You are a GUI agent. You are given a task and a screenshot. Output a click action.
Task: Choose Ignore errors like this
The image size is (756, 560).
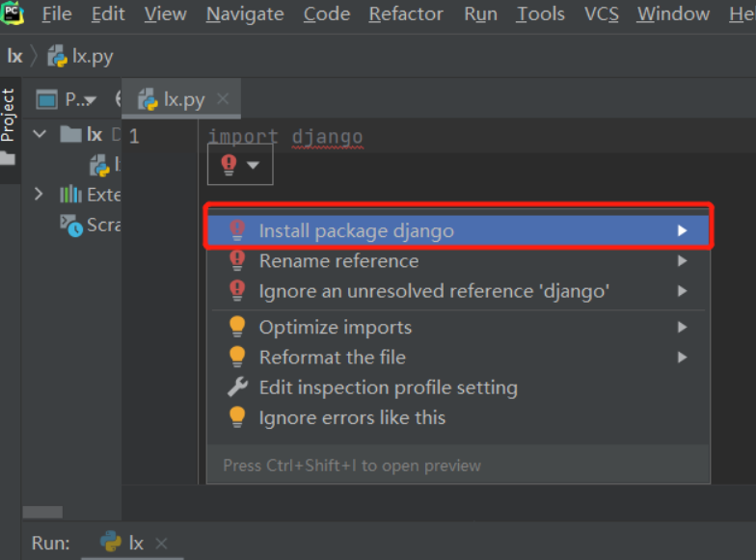tap(458, 417)
